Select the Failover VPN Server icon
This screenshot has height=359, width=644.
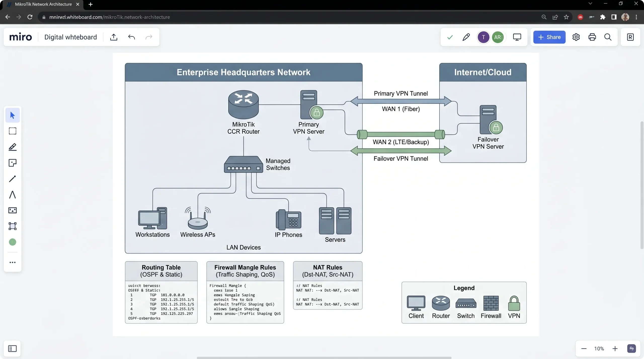pyautogui.click(x=491, y=120)
